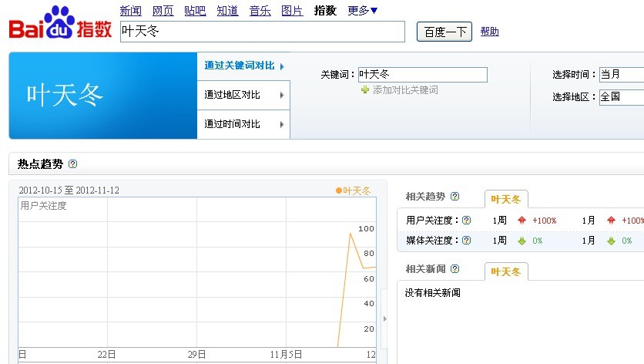Click the 关键词 input field
644x364 pixels.
point(422,75)
